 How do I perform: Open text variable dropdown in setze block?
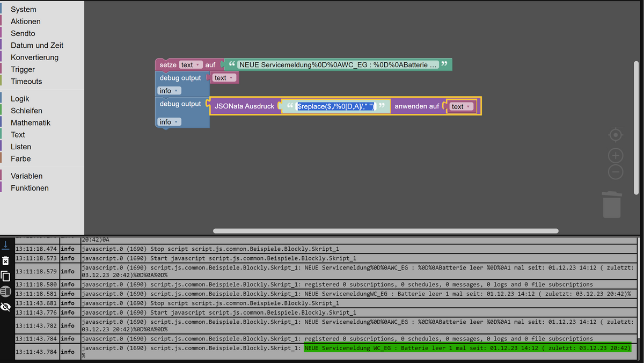pos(191,65)
